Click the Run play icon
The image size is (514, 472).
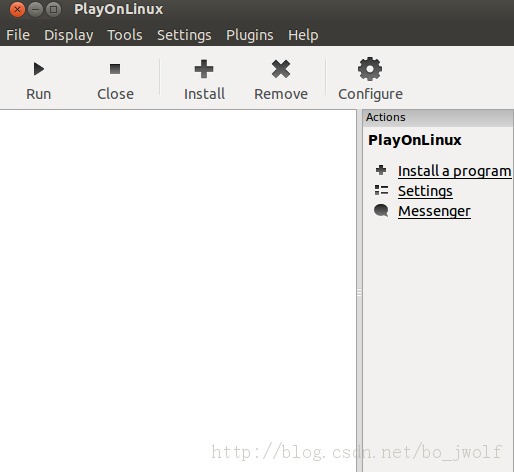tap(39, 69)
